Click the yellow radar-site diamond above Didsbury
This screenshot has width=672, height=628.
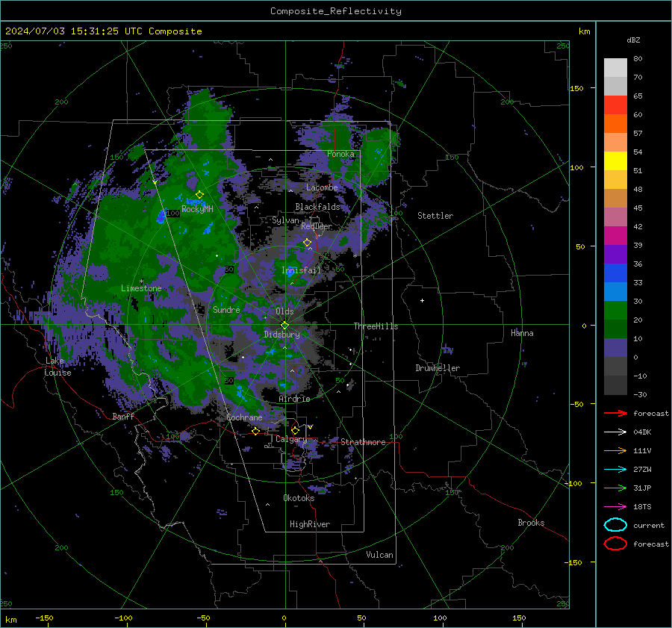(284, 326)
